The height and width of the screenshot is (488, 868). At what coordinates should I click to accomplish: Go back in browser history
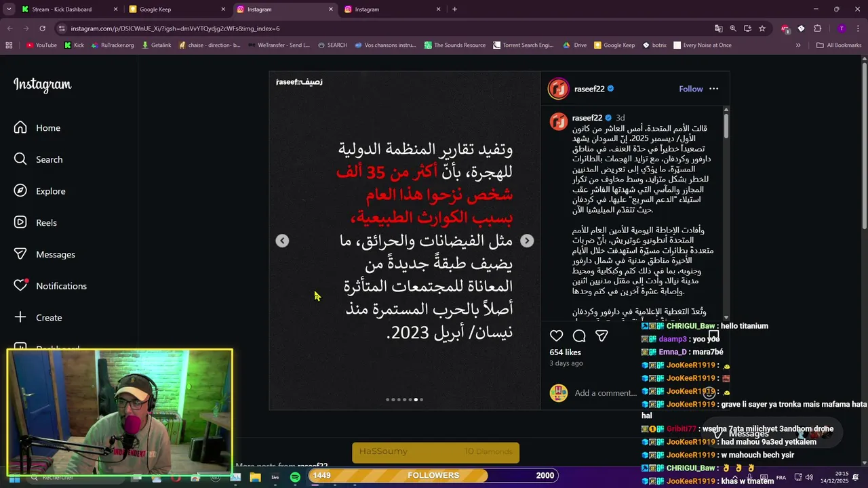9,28
